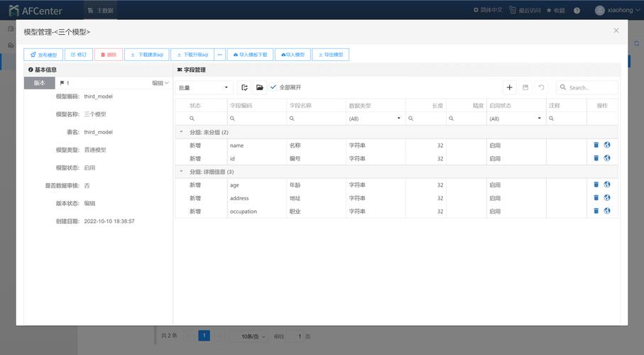Open the help question mark icon
Image resolution: width=644 pixels, height=355 pixels.
577,11
